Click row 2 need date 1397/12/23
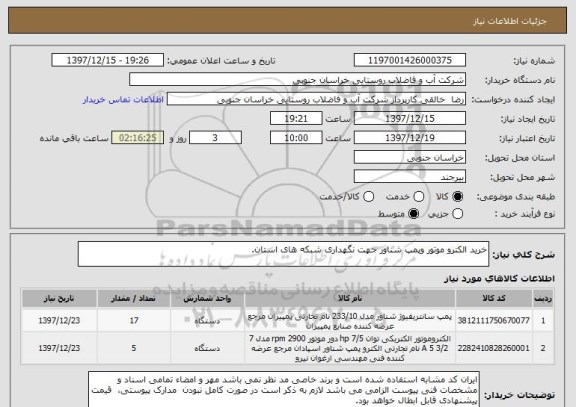 (x=59, y=348)
